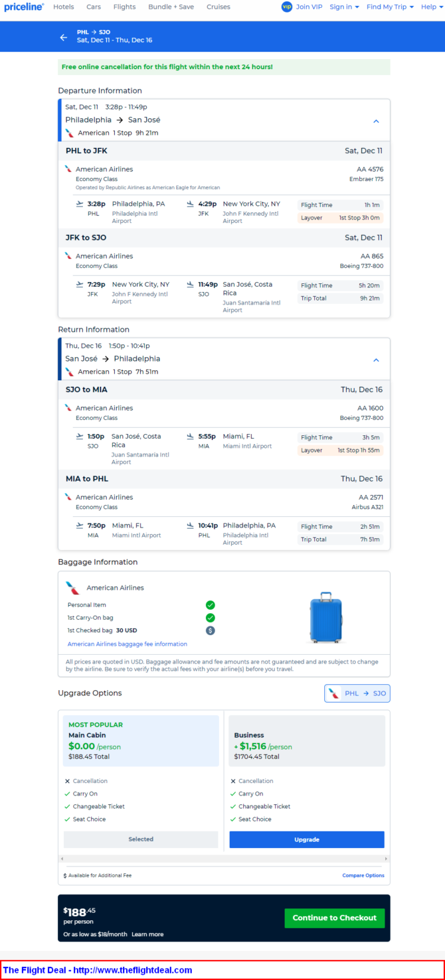Open the Compare Options link

tap(363, 875)
